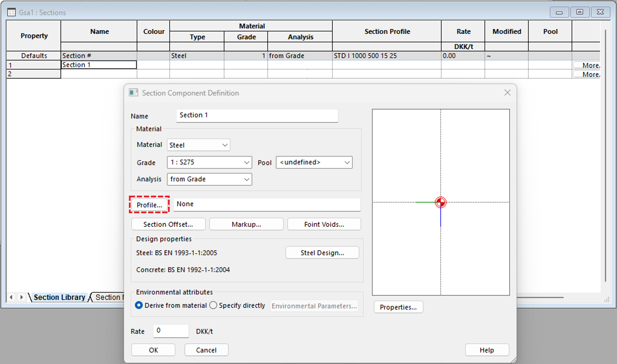Click the Sections table icon in title bar
Viewport: 617px width, 364px height.
[11, 12]
